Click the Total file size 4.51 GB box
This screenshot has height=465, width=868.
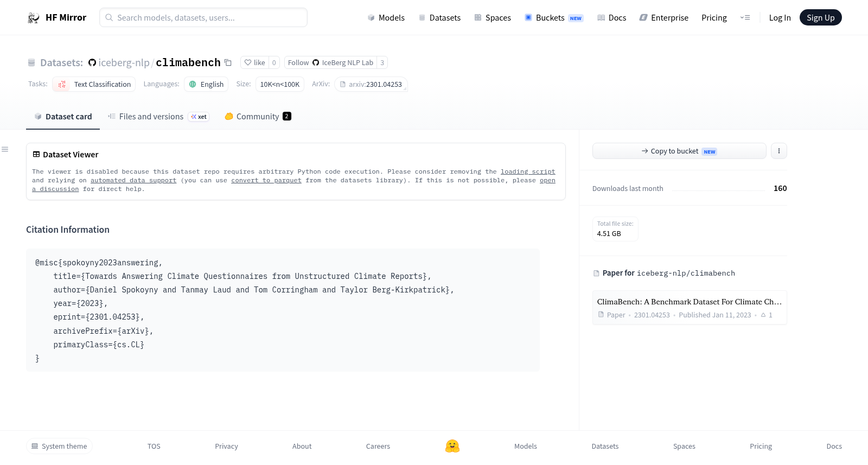(615, 228)
